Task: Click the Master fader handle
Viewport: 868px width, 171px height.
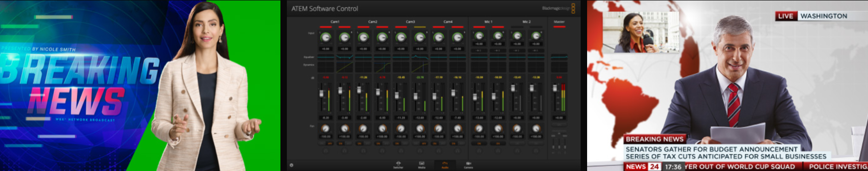Action: 555,88
